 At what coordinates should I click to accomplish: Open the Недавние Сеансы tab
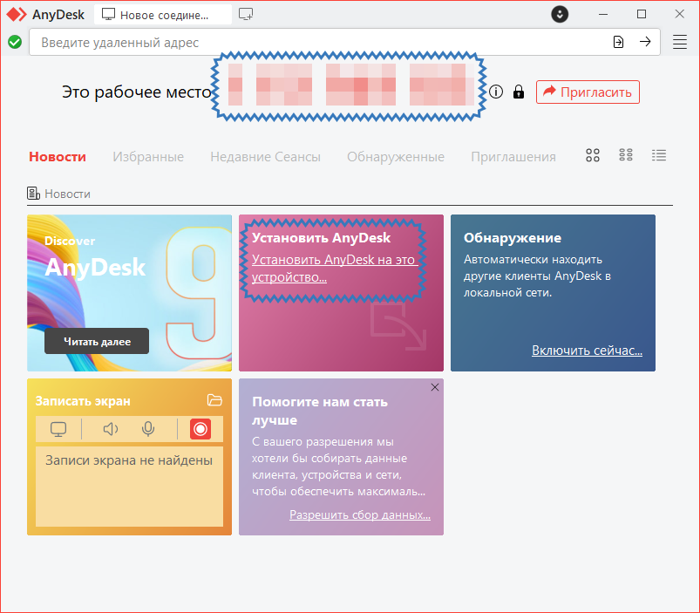pos(266,157)
